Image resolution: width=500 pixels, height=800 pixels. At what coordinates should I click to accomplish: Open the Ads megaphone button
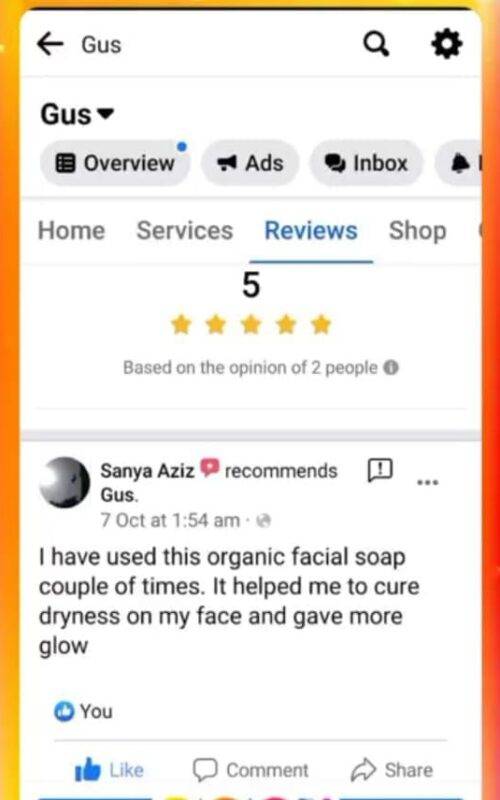(x=250, y=163)
